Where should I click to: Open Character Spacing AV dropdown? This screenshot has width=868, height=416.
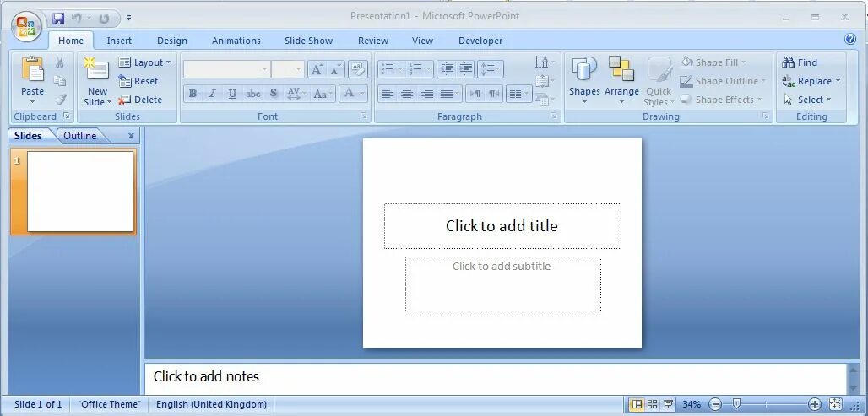pos(296,94)
